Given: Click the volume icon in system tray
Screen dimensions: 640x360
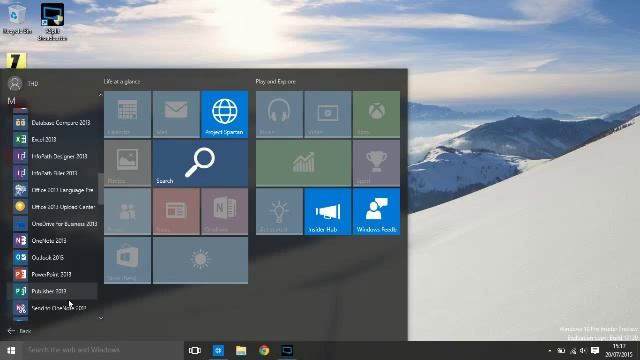Looking at the screenshot, I should [x=583, y=351].
